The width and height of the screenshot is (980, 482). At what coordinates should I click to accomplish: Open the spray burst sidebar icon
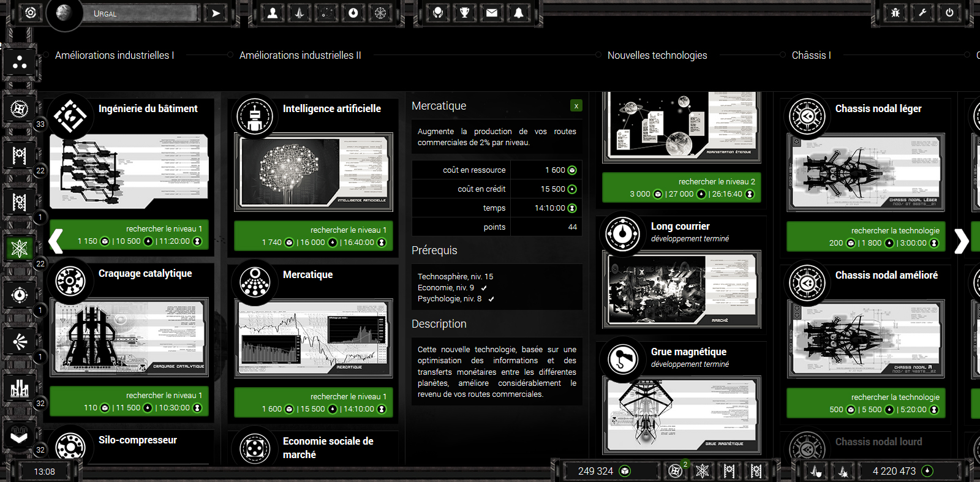(20, 342)
